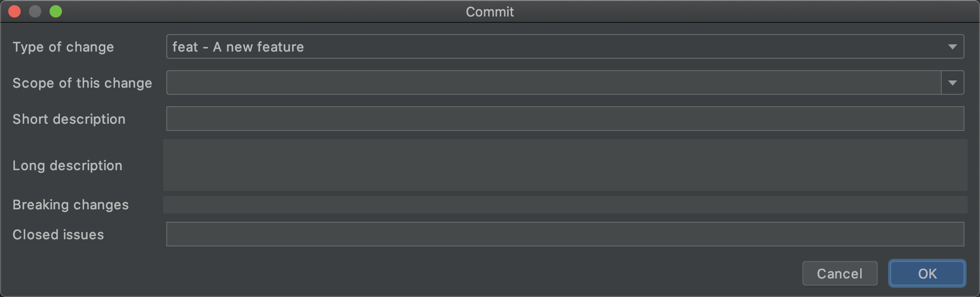
Task: Click the Commit title in the title bar
Action: pos(489,12)
